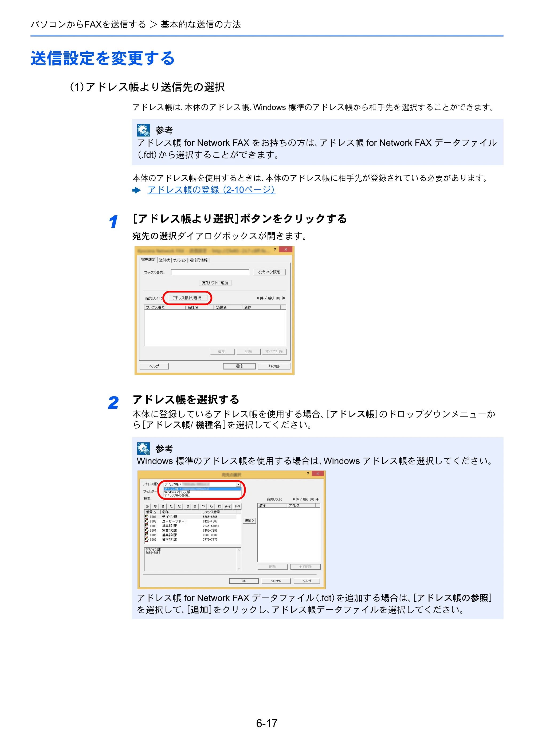Select ユーザーサポート entry name
Screen dimensions: 534x756
point(174,521)
